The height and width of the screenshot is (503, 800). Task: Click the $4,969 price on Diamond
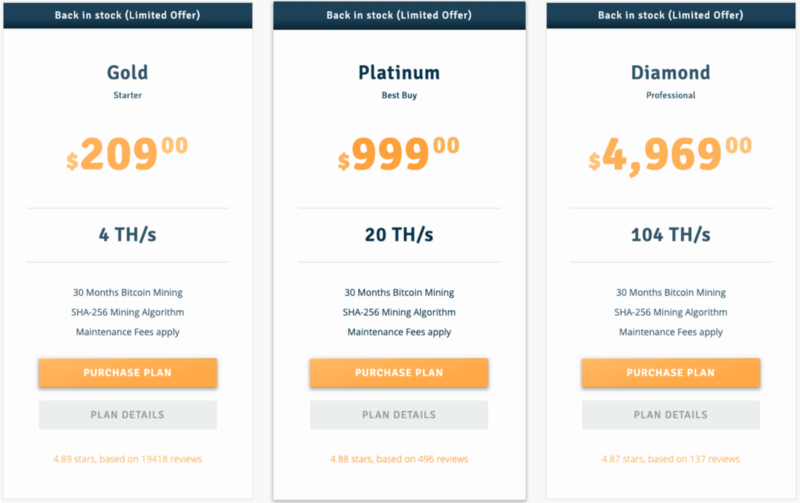[670, 155]
